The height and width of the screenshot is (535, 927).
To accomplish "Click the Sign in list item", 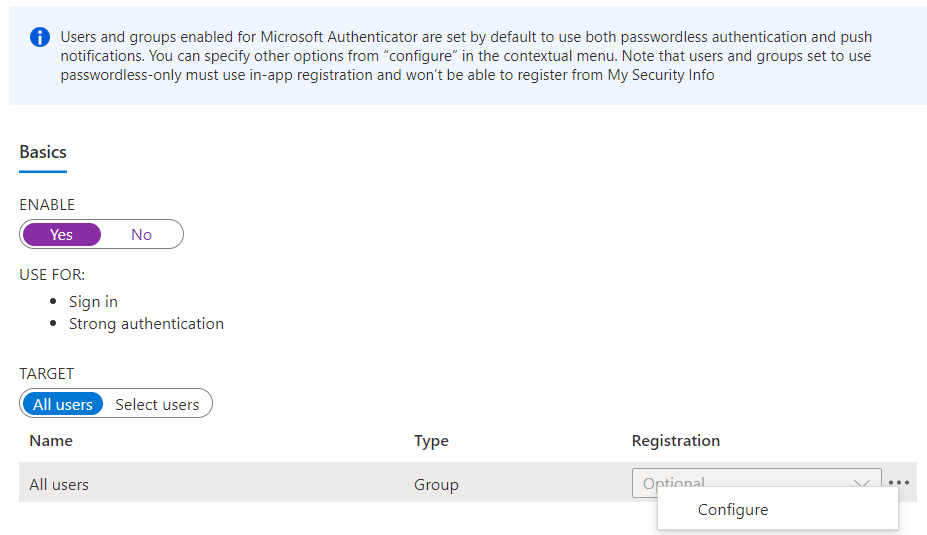I will (93, 301).
